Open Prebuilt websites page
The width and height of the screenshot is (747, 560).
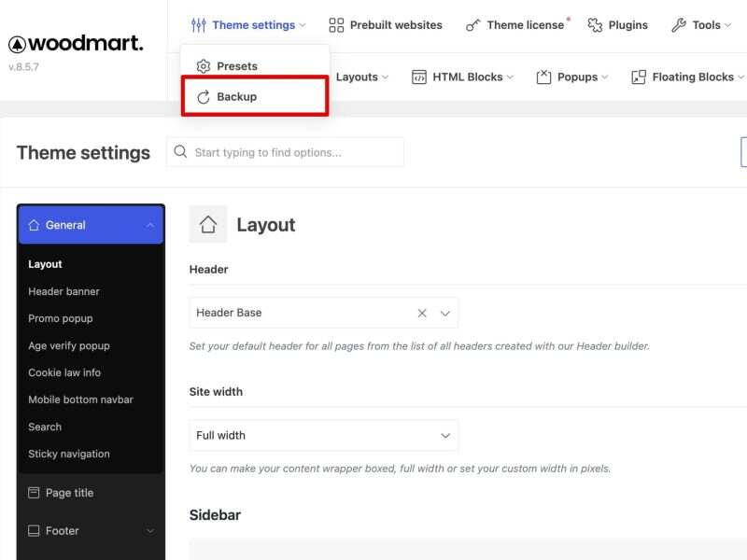click(386, 25)
